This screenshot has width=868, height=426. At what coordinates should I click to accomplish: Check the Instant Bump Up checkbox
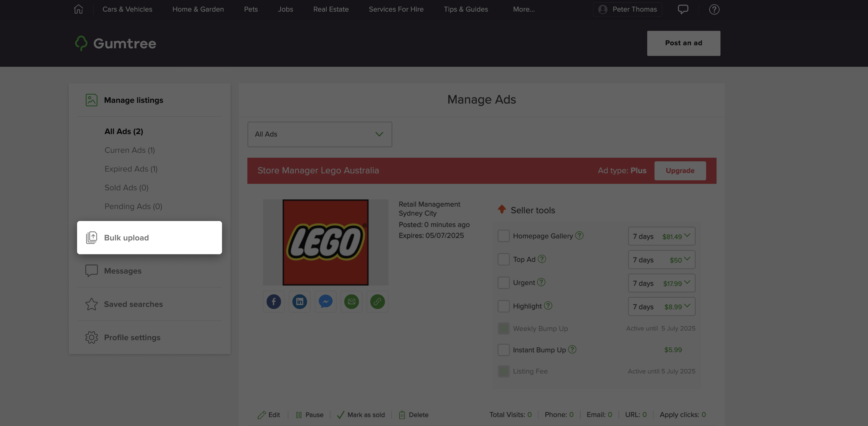click(503, 350)
